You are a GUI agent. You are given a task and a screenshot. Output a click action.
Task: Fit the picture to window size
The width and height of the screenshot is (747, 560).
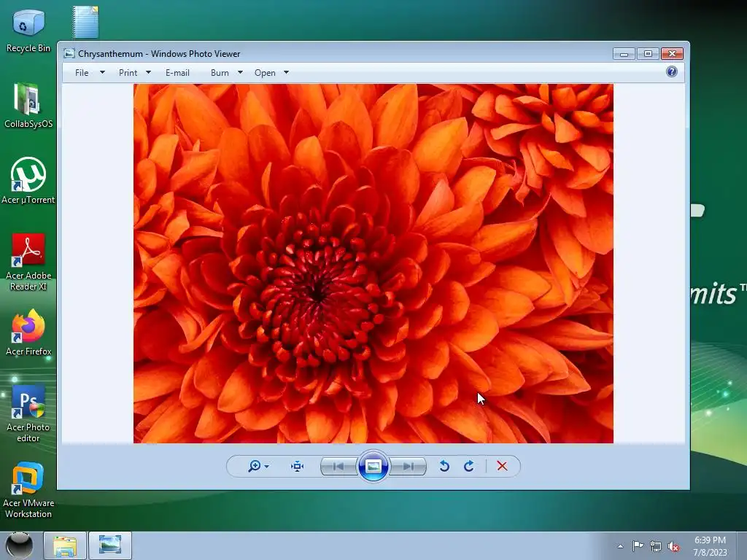click(298, 466)
